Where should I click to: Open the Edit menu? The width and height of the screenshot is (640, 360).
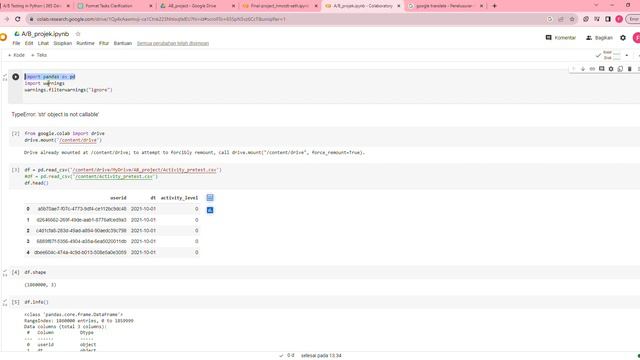(x=29, y=43)
